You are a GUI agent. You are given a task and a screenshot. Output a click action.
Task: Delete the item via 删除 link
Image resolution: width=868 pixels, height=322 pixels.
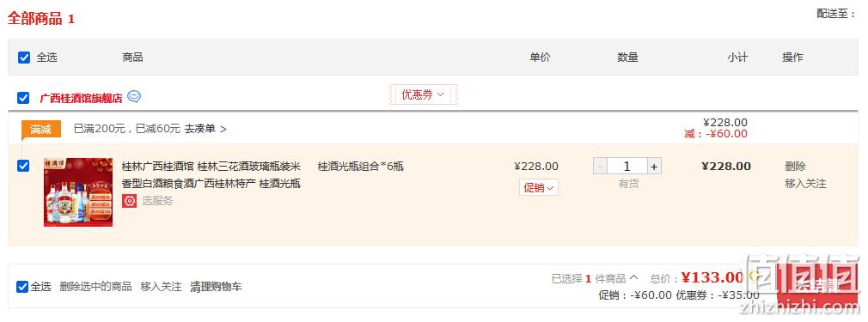(795, 167)
